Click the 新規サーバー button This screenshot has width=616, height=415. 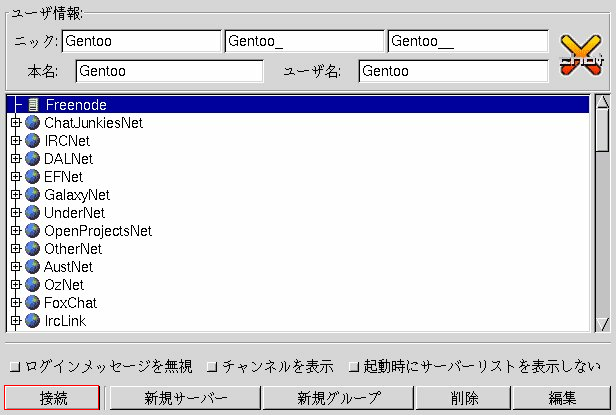click(185, 398)
